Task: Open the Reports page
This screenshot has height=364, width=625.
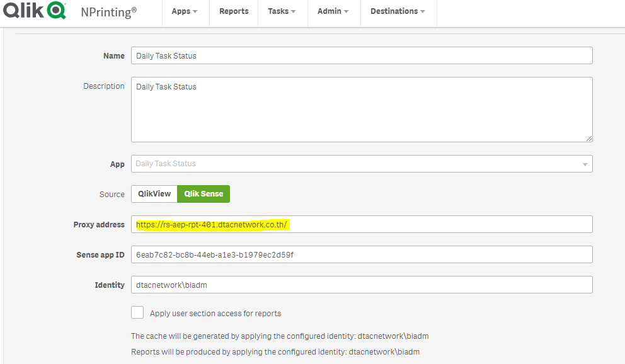Action: (234, 11)
